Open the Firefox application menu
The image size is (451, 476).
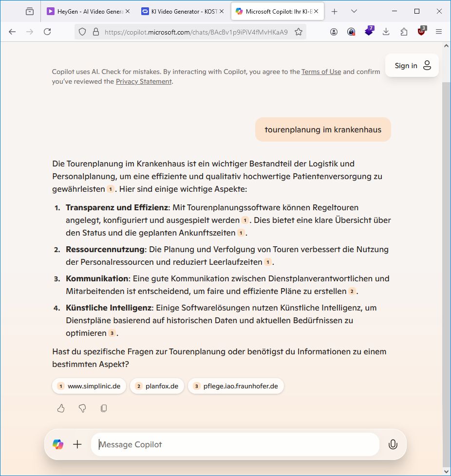439,32
